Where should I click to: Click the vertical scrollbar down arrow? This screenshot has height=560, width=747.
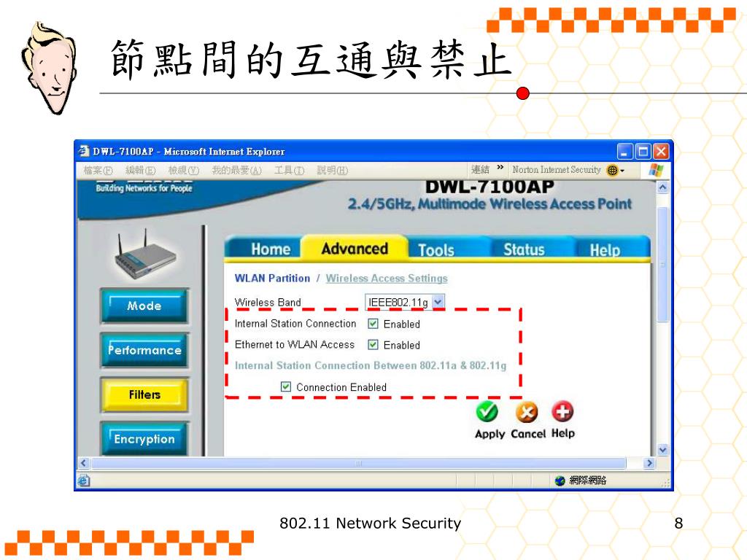pyautogui.click(x=662, y=449)
